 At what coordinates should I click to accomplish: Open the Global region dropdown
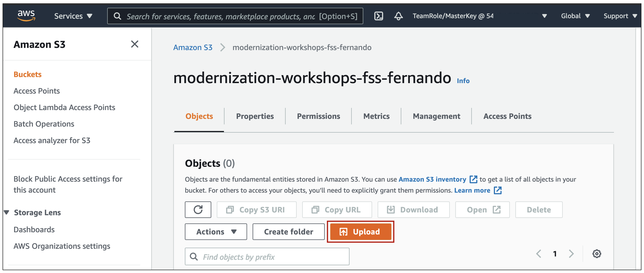575,16
